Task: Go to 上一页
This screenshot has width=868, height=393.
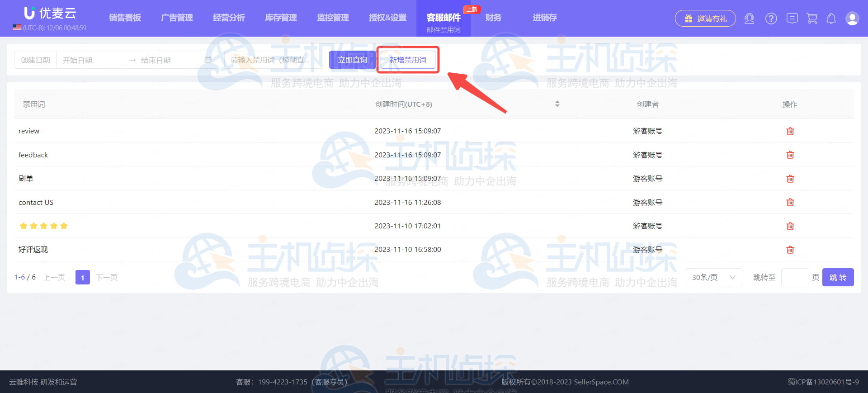Action: point(54,277)
